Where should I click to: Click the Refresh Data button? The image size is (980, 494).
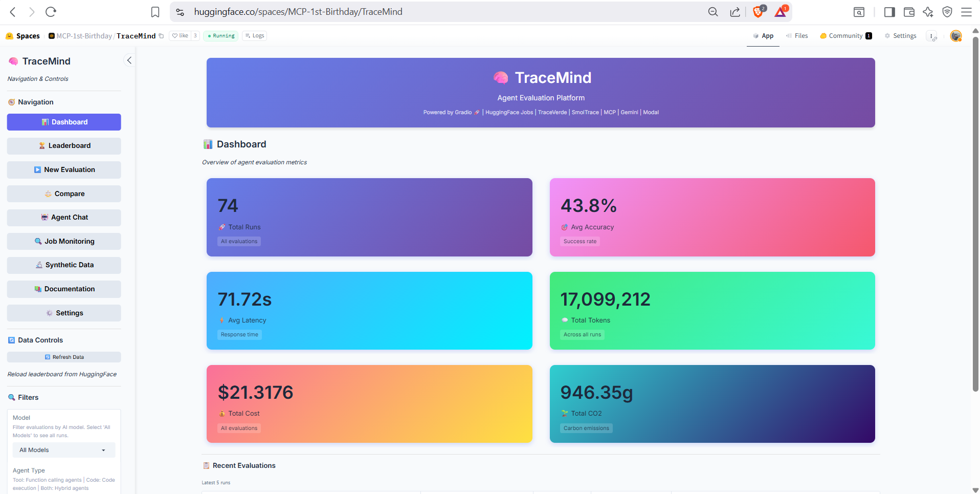[x=64, y=357]
